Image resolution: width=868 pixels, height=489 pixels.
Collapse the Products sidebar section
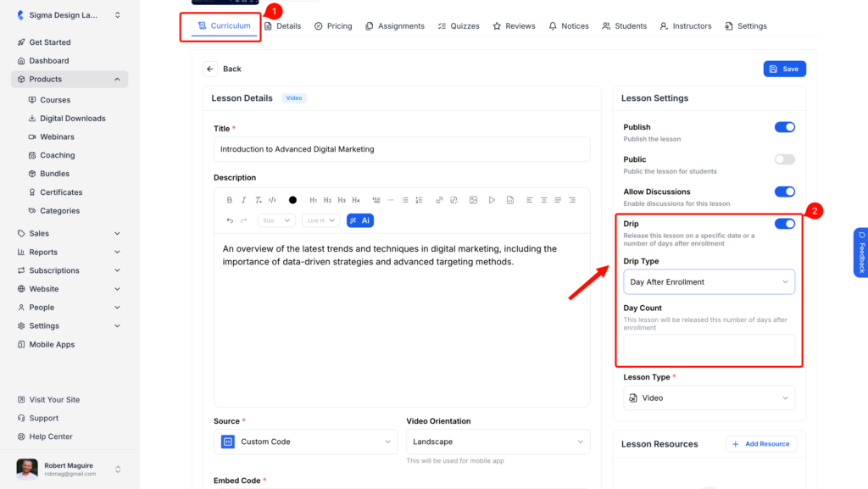[x=70, y=79]
